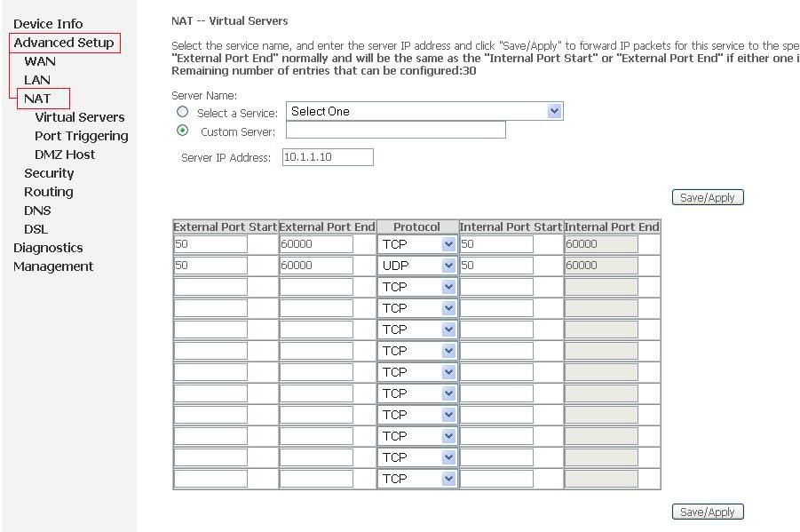Open Device Info in the sidebar
Screen dimensions: 800x532
(48, 24)
